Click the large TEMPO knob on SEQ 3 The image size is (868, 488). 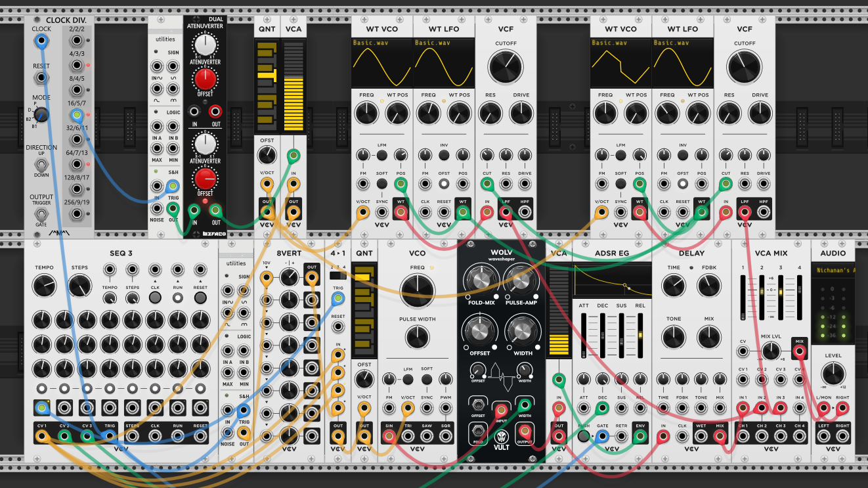(44, 286)
